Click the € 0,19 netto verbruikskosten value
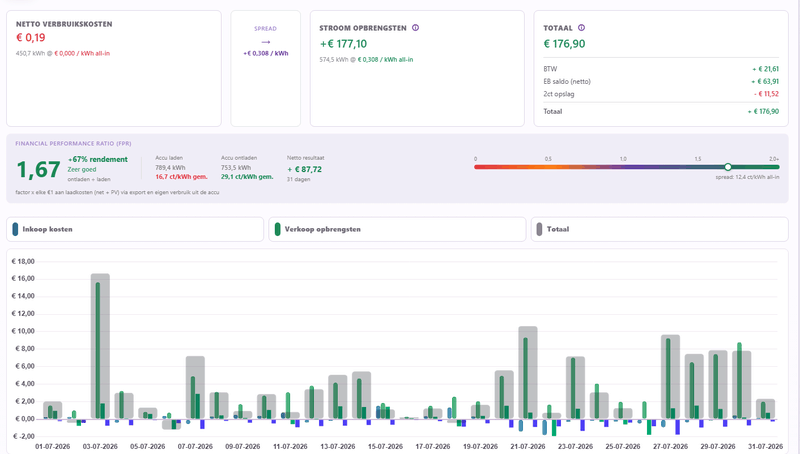The image size is (800, 454). click(31, 37)
